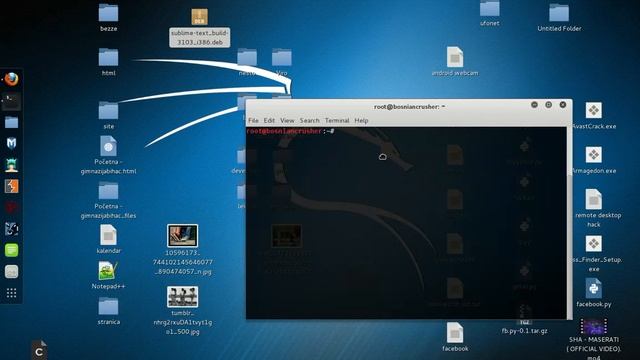Select the tumblr jpg image thumbnail
The width and height of the screenshot is (640, 360).
coord(182,296)
